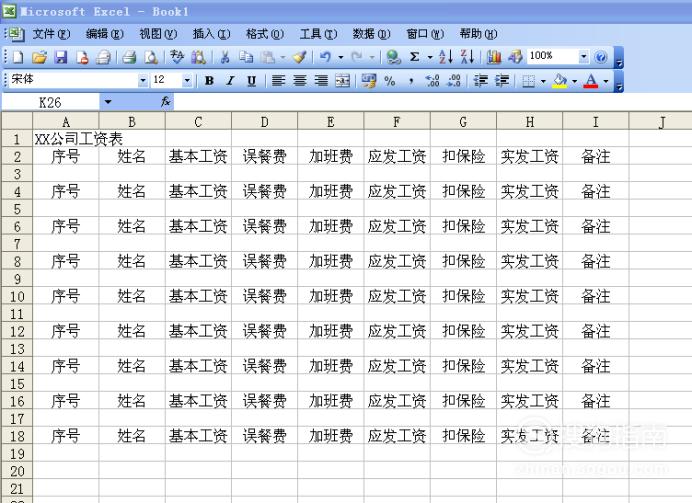Open fill color palette arrow

tap(574, 81)
